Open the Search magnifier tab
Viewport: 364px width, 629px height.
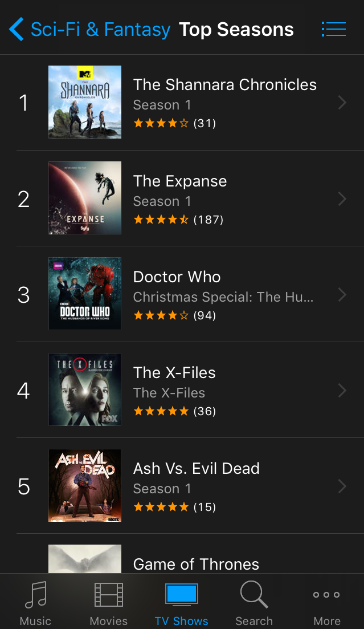click(x=253, y=595)
